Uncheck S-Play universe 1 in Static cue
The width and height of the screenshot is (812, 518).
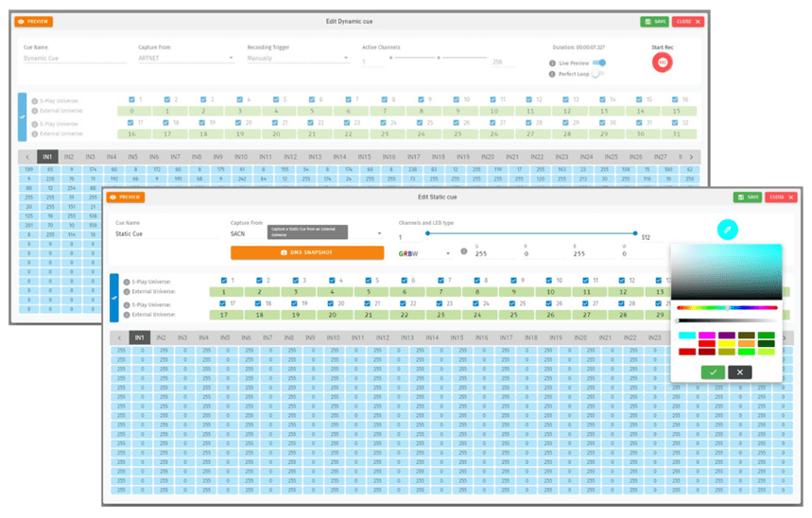click(x=224, y=280)
